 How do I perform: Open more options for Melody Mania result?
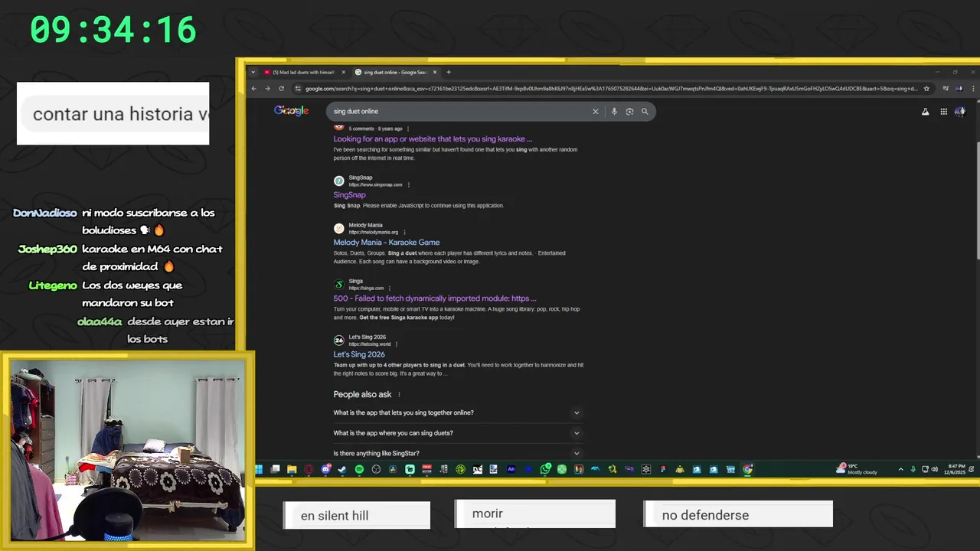[x=404, y=232]
